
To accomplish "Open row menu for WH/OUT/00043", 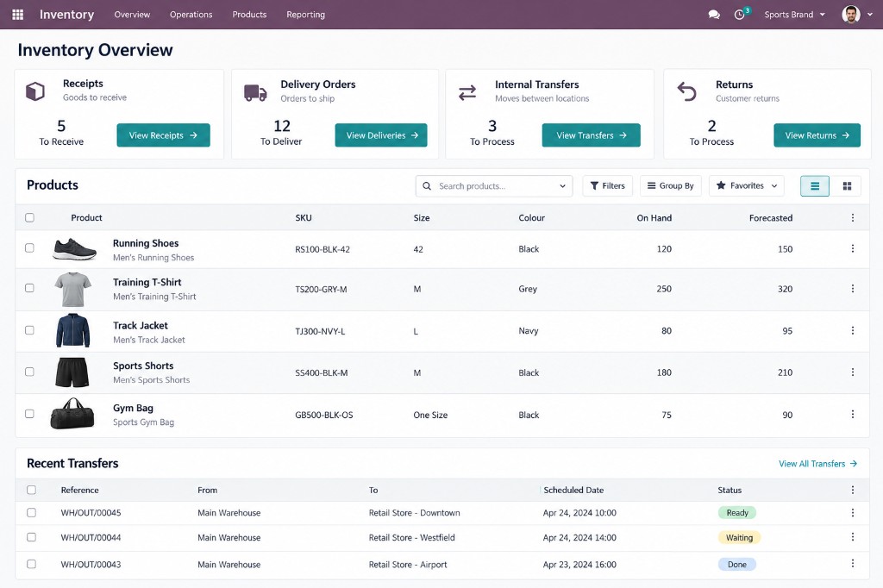I will [x=853, y=563].
